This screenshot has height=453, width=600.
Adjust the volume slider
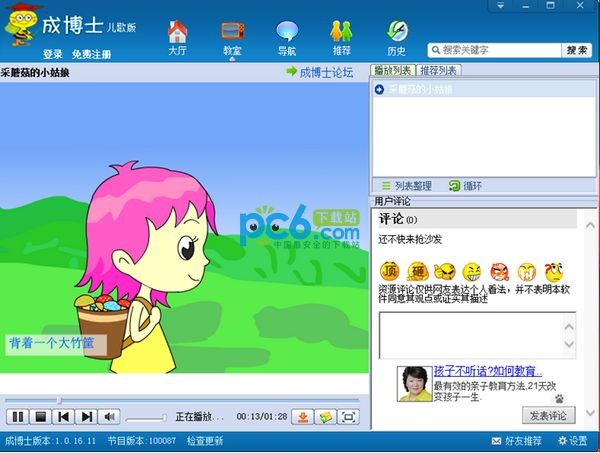pos(146,418)
